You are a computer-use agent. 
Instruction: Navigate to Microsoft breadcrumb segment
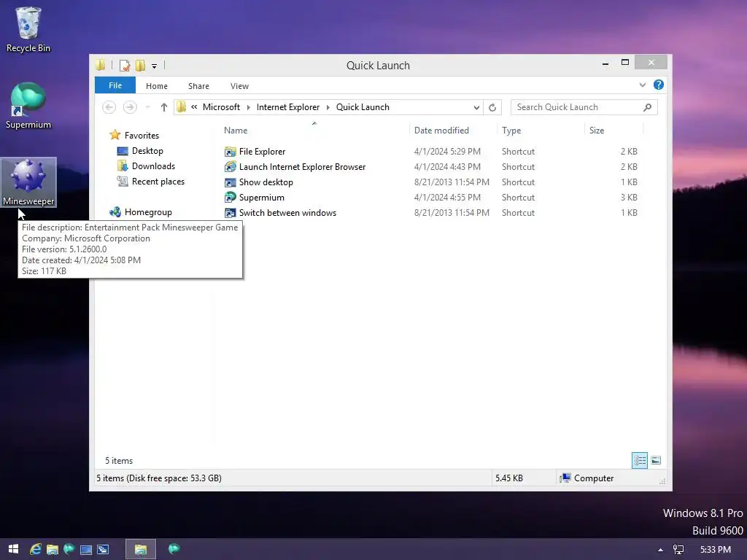pyautogui.click(x=221, y=107)
